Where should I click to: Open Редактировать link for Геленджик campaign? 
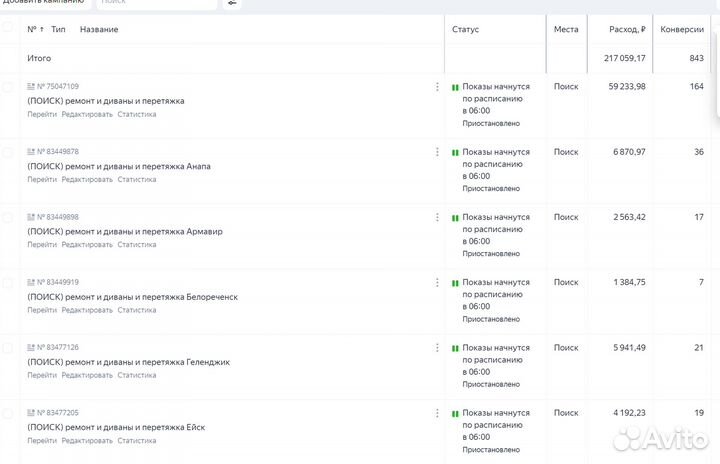(87, 375)
